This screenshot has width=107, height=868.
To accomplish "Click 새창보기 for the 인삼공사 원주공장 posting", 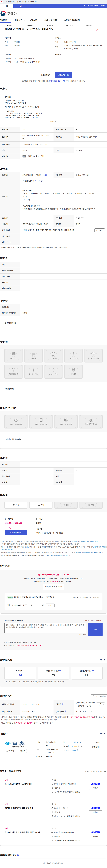I will pos(96,836).
